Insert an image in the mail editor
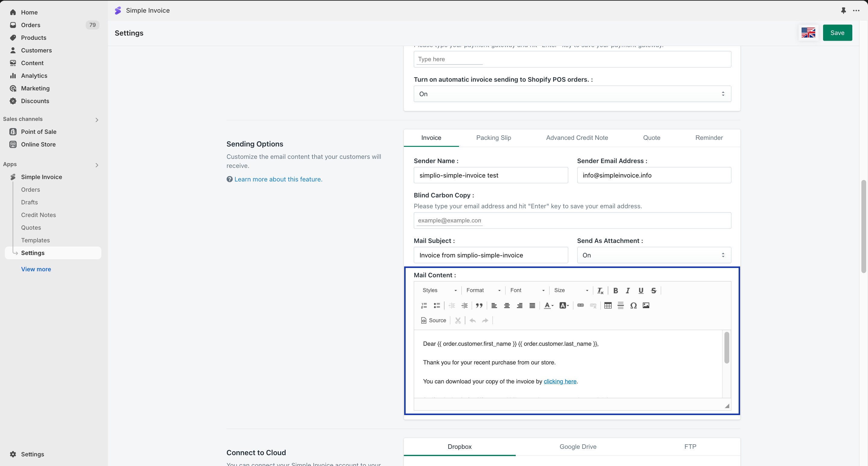 [x=646, y=306]
